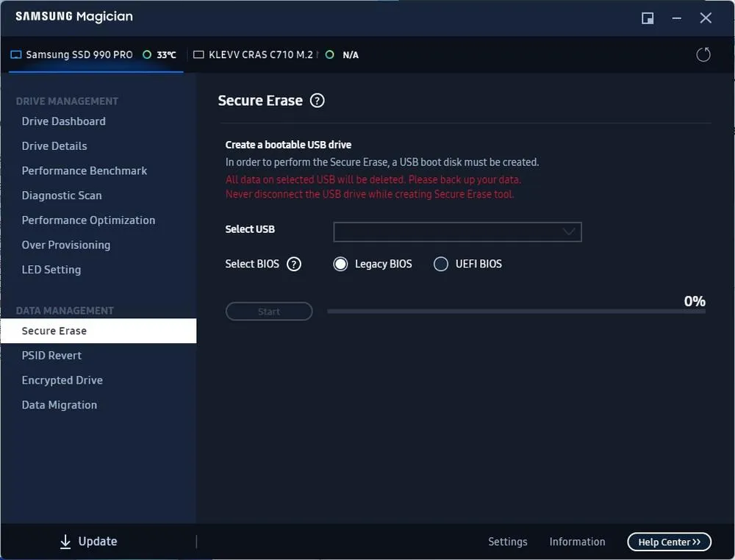Image resolution: width=735 pixels, height=560 pixels.
Task: Click the Secure Erase help question icon
Action: (318, 101)
